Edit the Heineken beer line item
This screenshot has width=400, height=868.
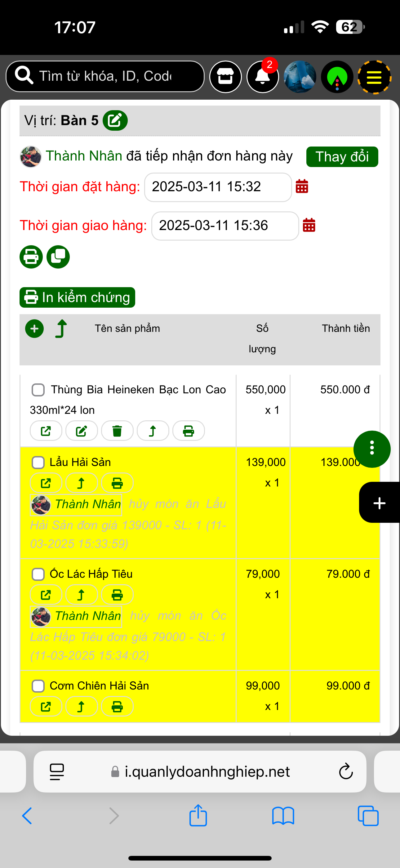(x=82, y=431)
